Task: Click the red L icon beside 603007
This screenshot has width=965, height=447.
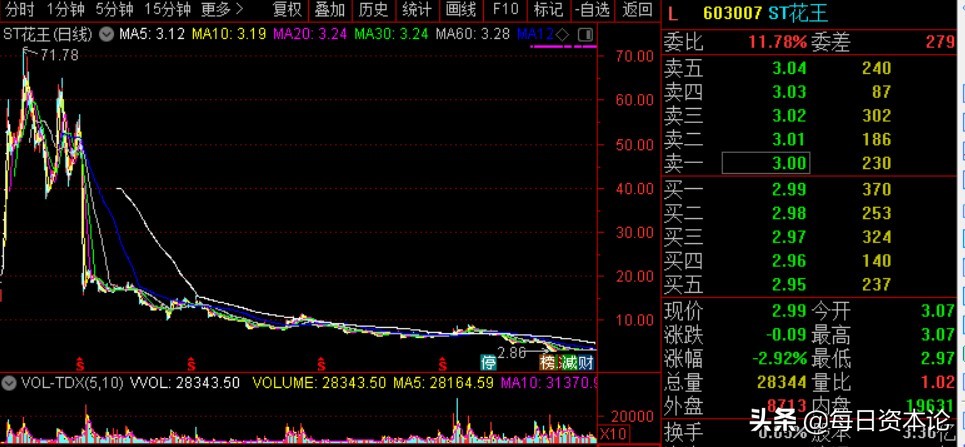Action: coord(672,14)
